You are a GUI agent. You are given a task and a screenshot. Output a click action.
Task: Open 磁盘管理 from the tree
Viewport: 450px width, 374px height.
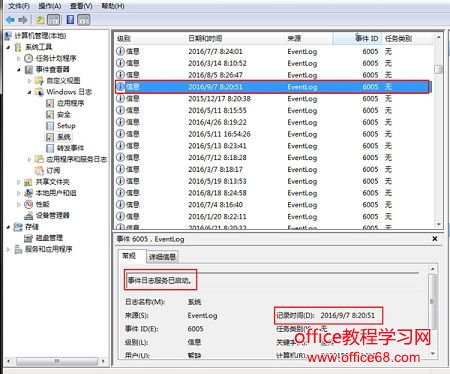click(x=49, y=238)
